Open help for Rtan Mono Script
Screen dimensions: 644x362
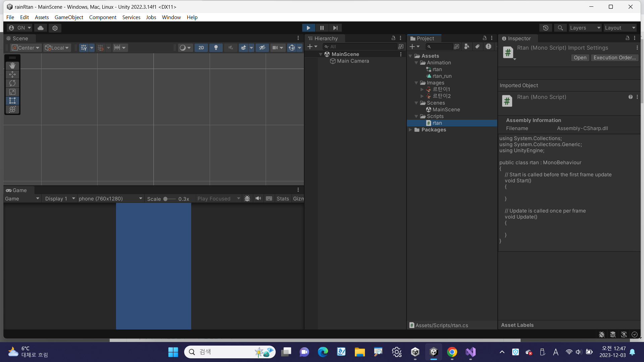tap(631, 97)
